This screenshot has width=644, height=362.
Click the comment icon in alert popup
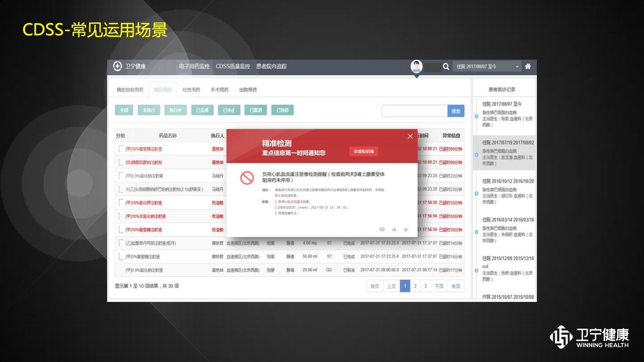pos(382,230)
